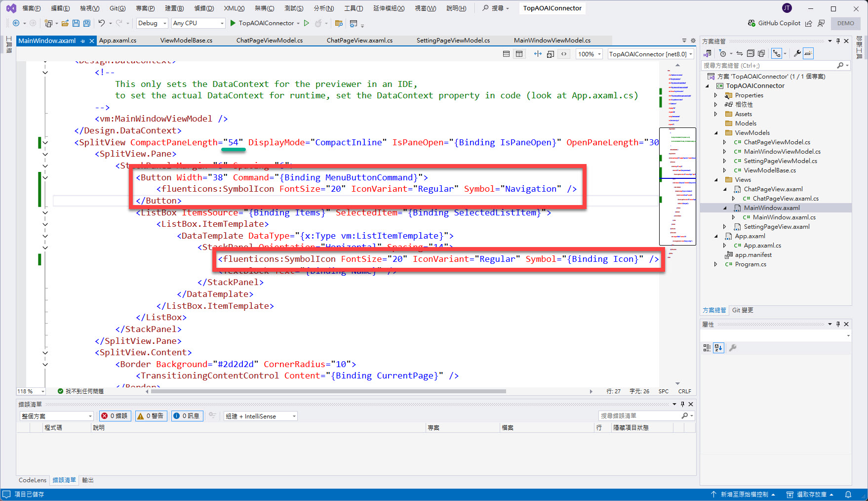868x501 pixels.
Task: Click the new item toolbar icon
Action: coord(48,23)
